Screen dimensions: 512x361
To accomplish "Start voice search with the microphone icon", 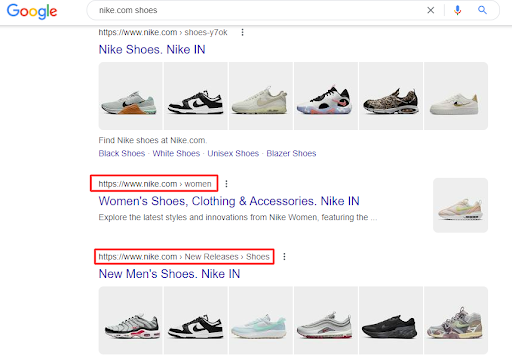I will (458, 10).
